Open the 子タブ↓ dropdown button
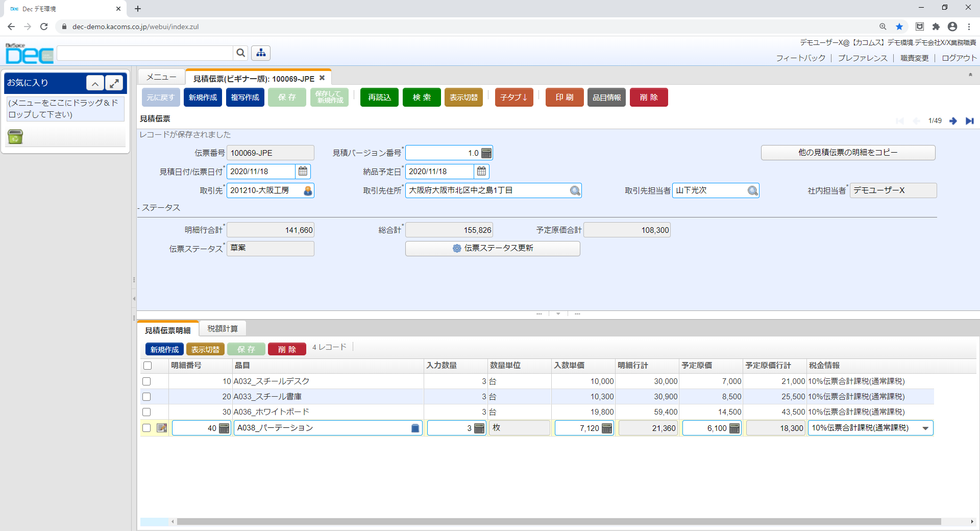Screen dimensions: 980x531 coord(514,98)
